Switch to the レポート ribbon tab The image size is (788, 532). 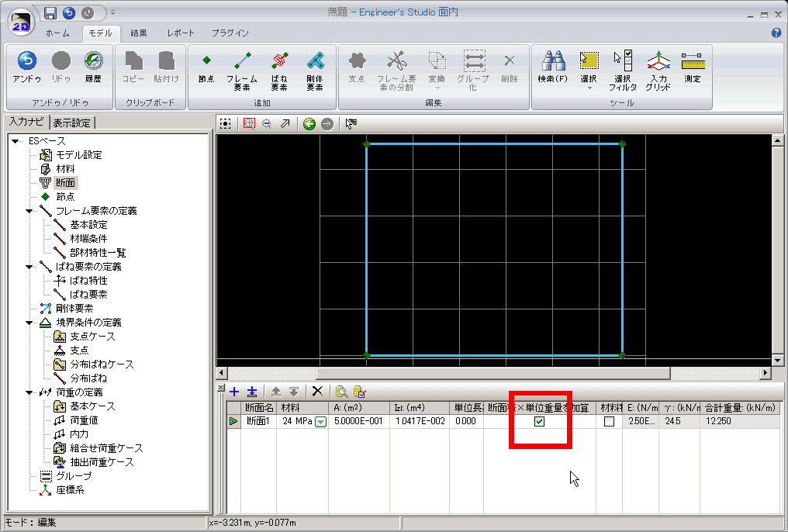[181, 33]
